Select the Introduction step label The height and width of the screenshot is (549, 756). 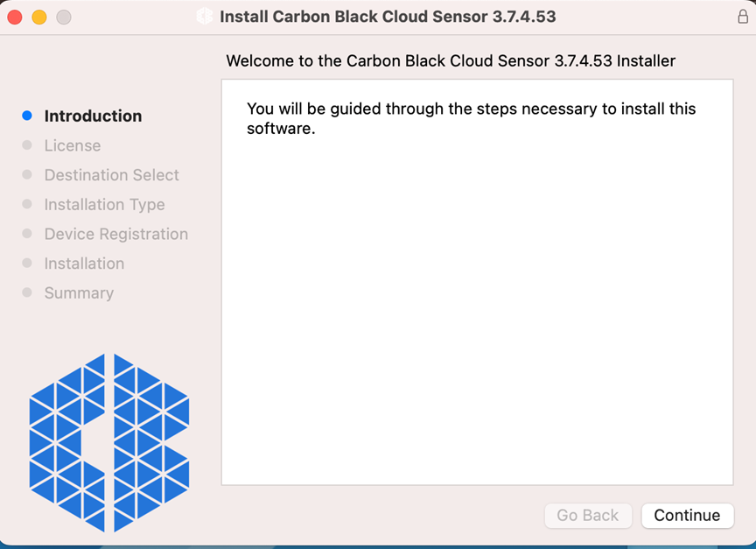93,116
